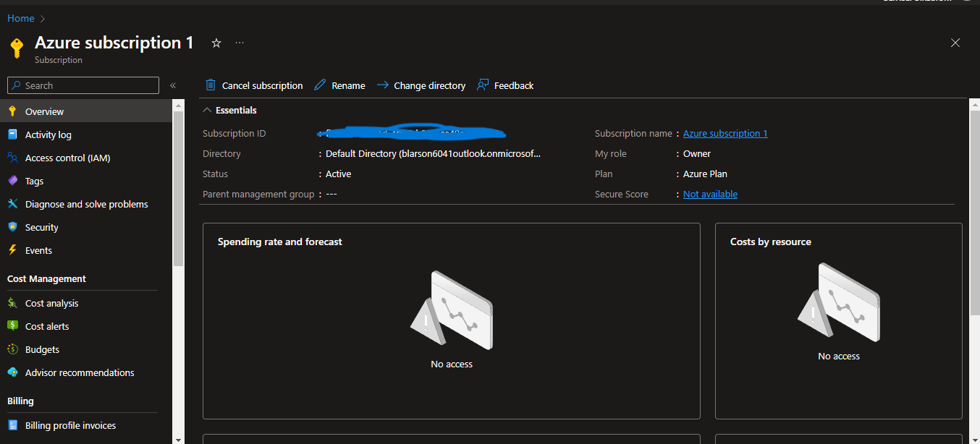Select the Cost analysis icon
Viewport: 980px width, 444px height.
click(x=13, y=303)
